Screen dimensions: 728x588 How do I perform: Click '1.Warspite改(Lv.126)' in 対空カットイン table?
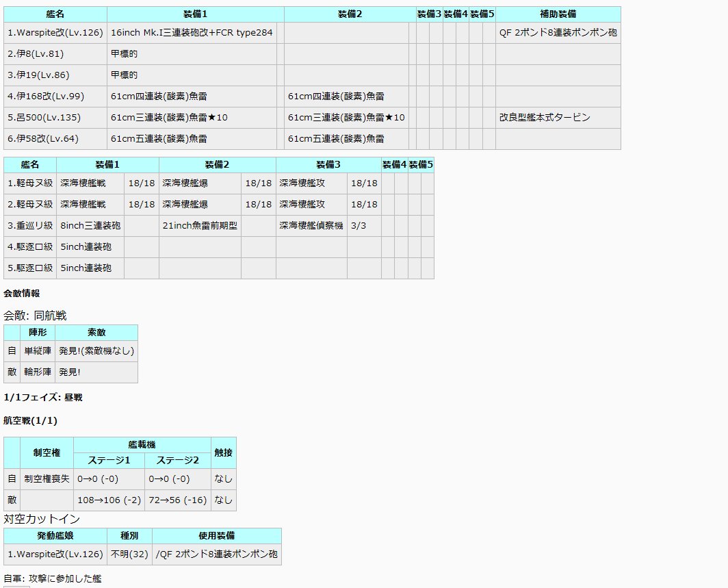(55, 554)
